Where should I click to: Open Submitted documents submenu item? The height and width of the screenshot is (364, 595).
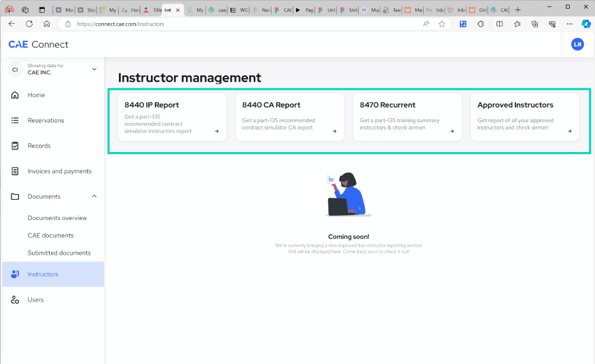click(x=59, y=253)
